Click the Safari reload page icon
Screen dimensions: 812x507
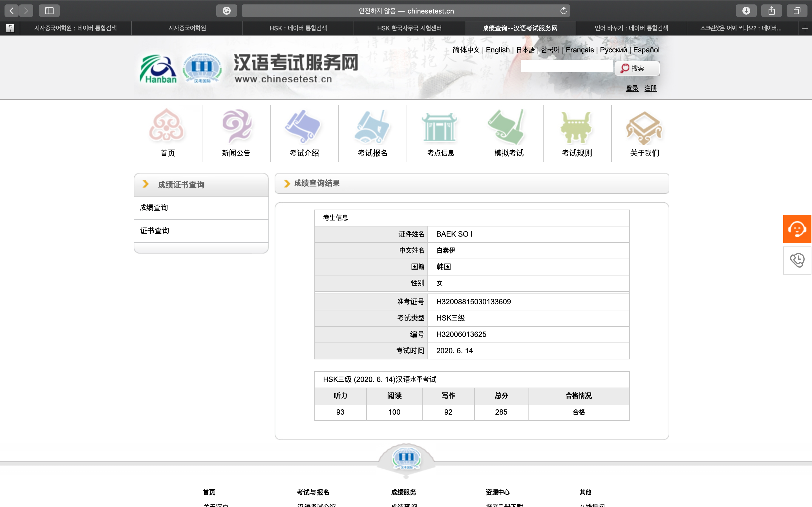pos(563,11)
